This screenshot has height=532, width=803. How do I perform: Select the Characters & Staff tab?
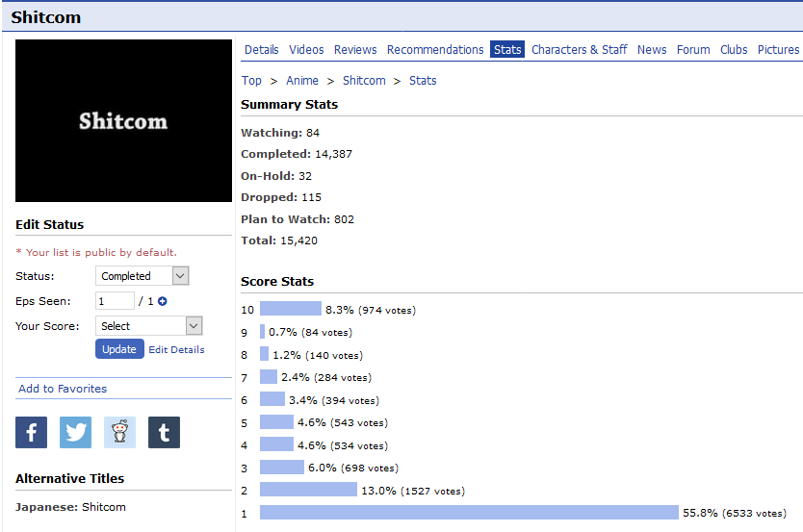point(579,50)
